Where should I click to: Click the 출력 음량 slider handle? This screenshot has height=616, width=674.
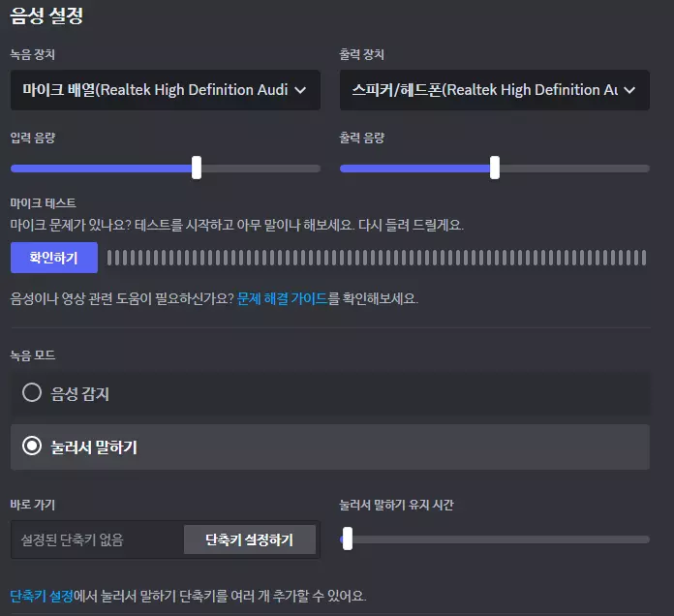pyautogui.click(x=495, y=168)
